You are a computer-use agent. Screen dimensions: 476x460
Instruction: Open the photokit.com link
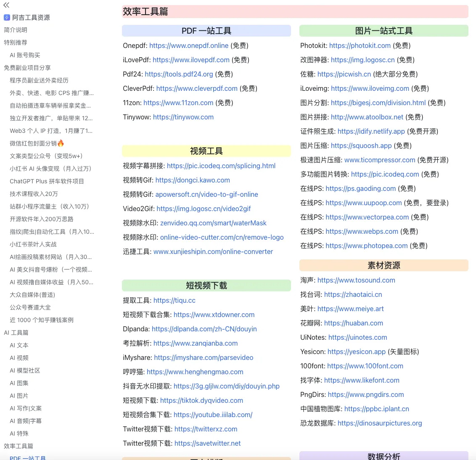click(360, 45)
